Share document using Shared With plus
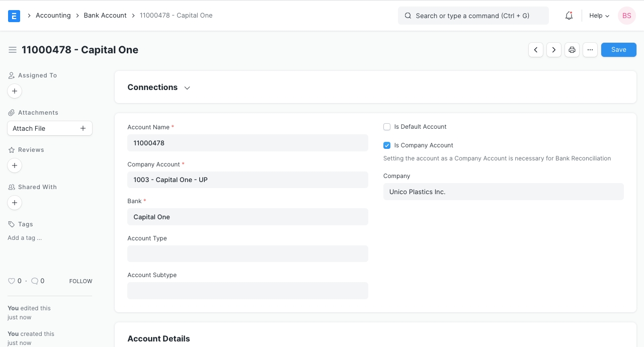This screenshot has width=644, height=347. 15,203
